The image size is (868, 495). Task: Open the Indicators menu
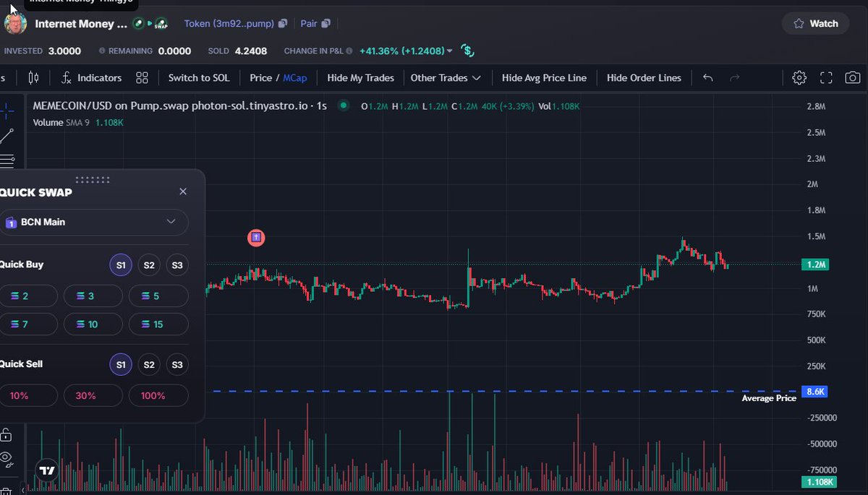(91, 77)
